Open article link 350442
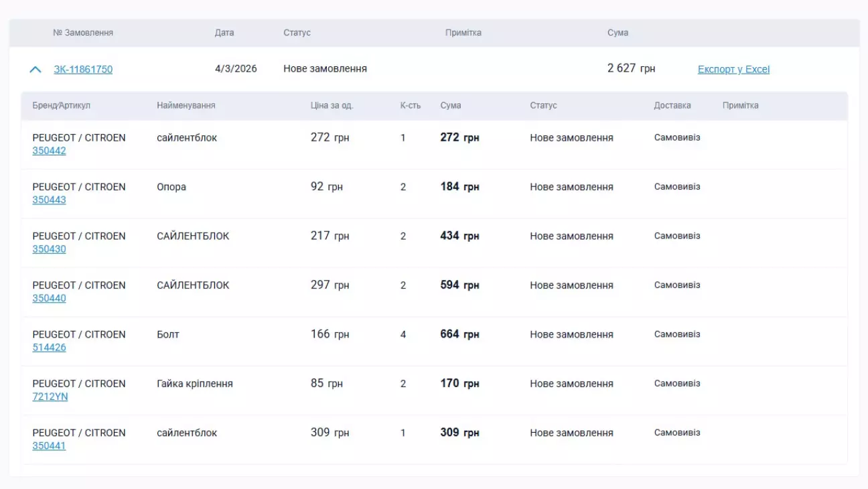Viewport: 868px width, 489px height. [49, 151]
